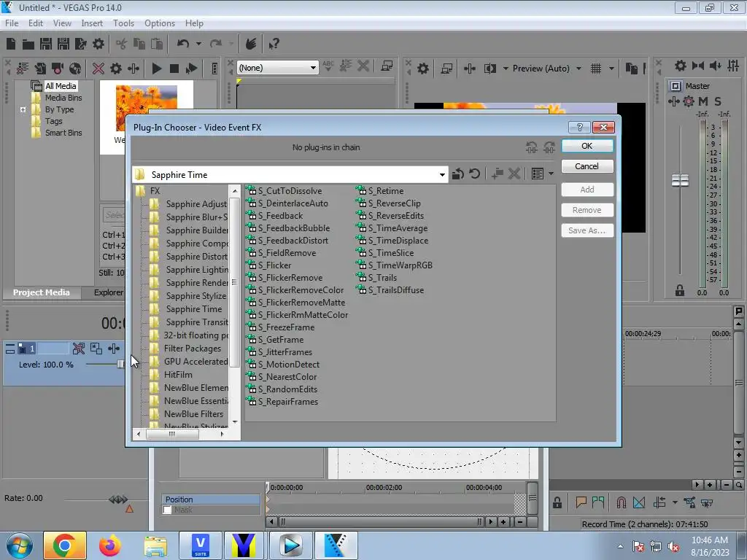Open the (None) preset dropdown
Image resolution: width=747 pixels, height=560 pixels.
313,68
